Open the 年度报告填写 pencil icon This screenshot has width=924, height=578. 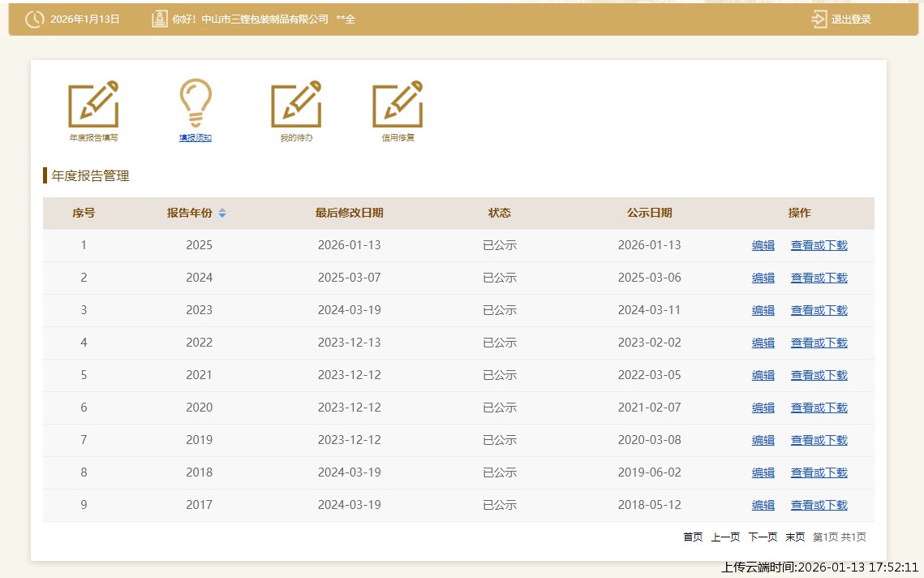(x=93, y=105)
